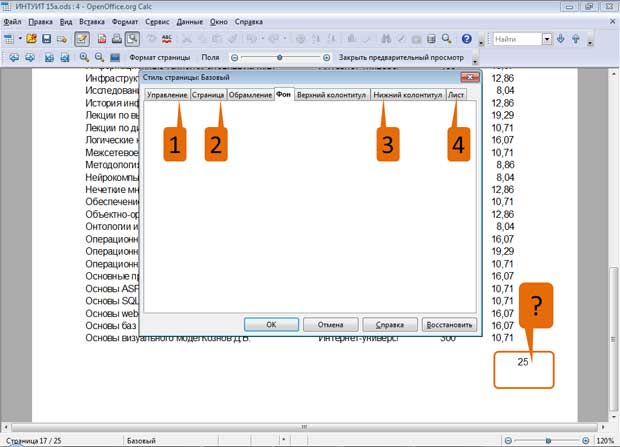Click the preview scale slider handle

(280, 58)
